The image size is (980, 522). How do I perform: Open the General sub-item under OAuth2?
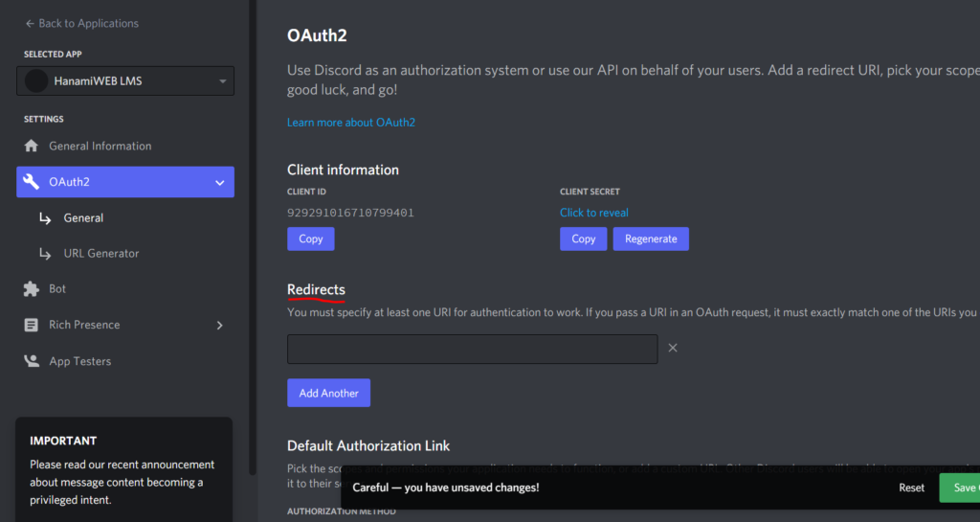pyautogui.click(x=83, y=217)
